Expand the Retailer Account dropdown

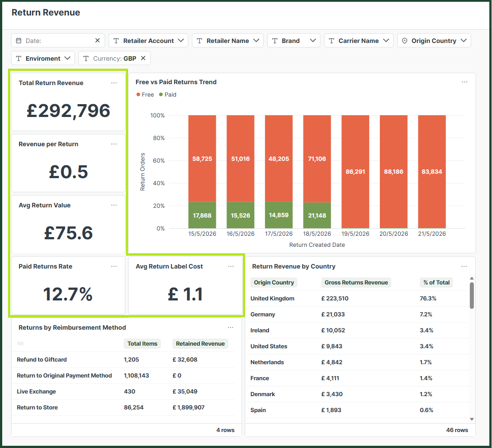[x=148, y=40]
